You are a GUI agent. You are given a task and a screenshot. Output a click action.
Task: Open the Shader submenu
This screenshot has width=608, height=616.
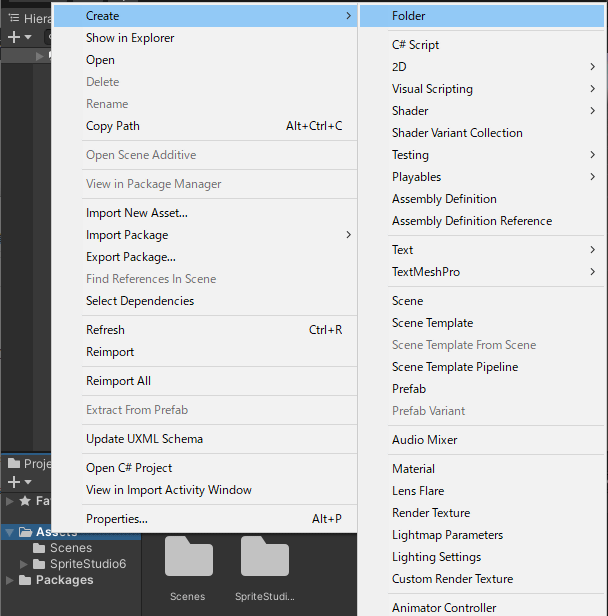(482, 111)
